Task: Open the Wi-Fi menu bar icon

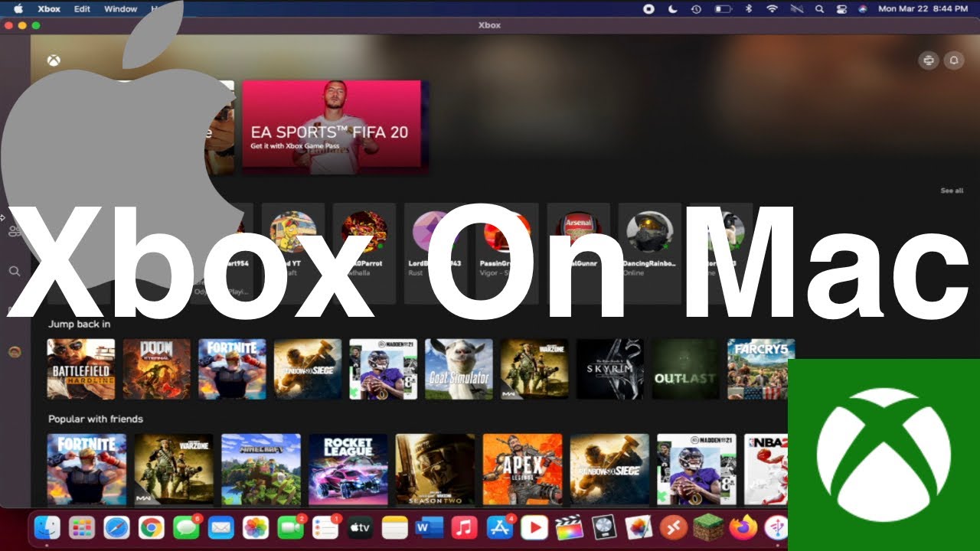Action: (x=772, y=9)
